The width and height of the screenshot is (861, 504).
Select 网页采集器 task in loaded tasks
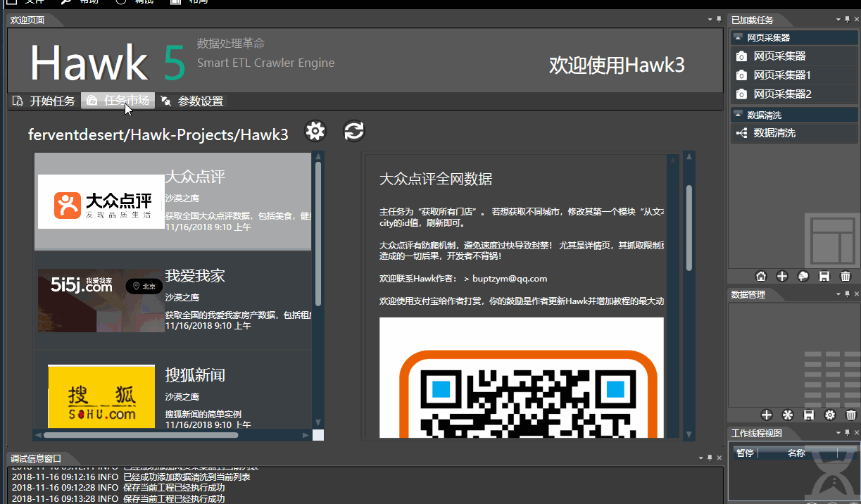point(793,56)
